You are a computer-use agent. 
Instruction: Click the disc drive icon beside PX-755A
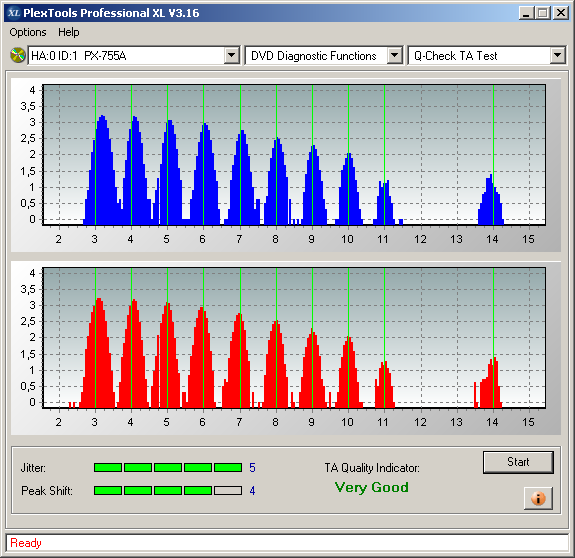[17, 55]
